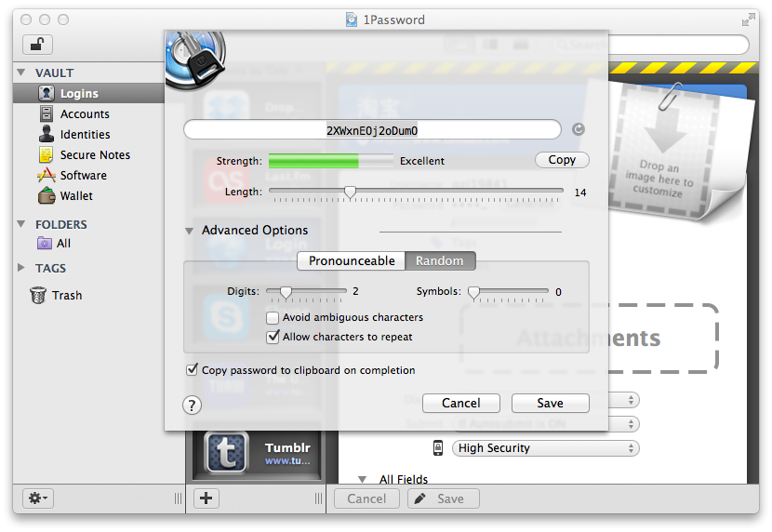The image size is (772, 532).
Task: Select Secure Notes text in sidebar
Action: click(x=95, y=155)
